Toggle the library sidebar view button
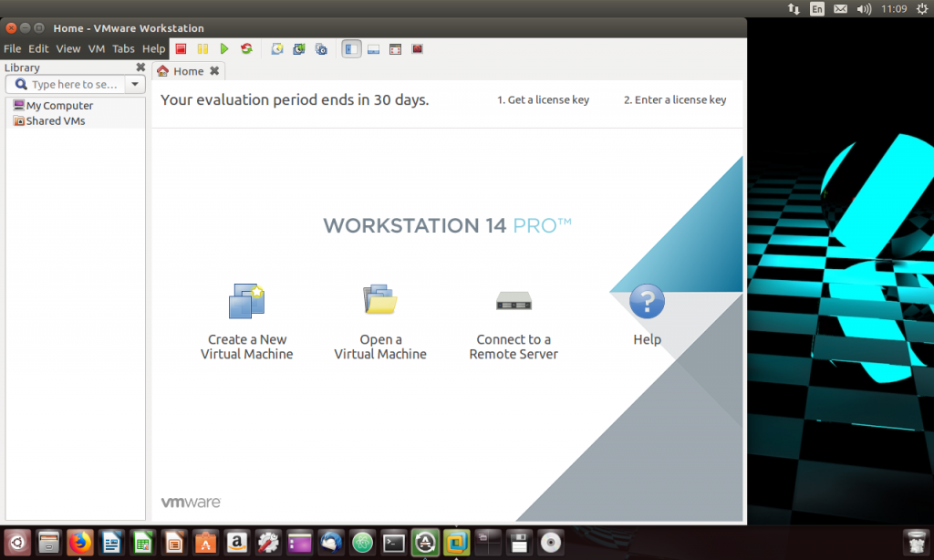This screenshot has width=934, height=560. point(351,48)
